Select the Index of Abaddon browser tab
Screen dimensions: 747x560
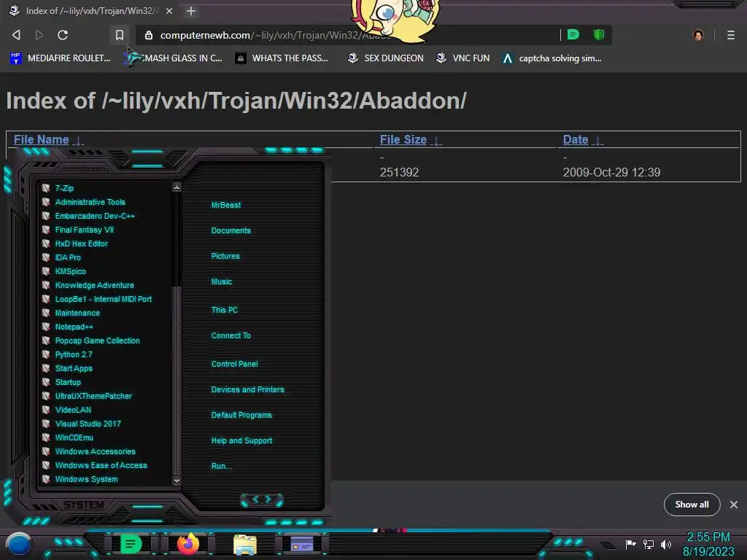pyautogui.click(x=90, y=10)
